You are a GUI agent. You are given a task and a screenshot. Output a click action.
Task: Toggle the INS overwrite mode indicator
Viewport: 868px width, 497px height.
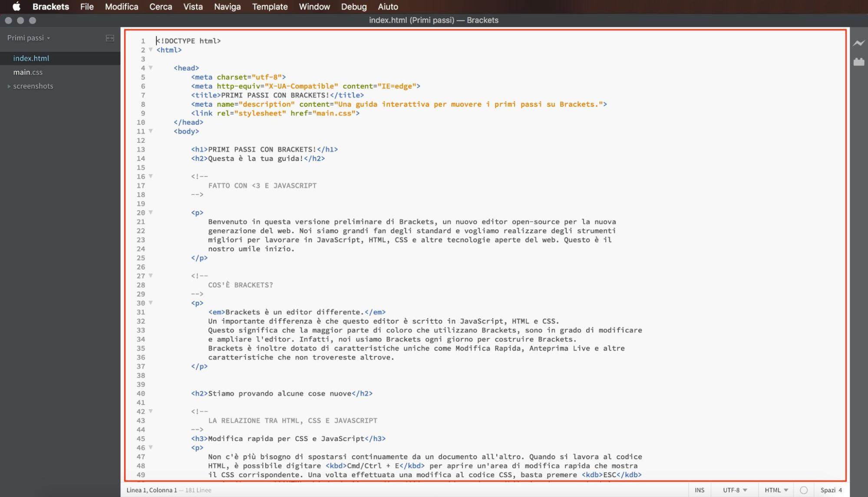[x=699, y=490]
